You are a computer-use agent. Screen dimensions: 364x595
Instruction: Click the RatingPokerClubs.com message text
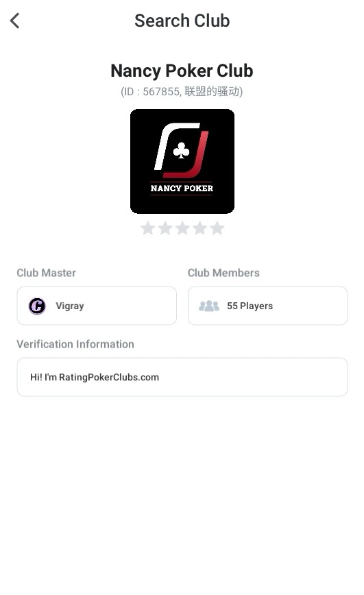coord(95,377)
